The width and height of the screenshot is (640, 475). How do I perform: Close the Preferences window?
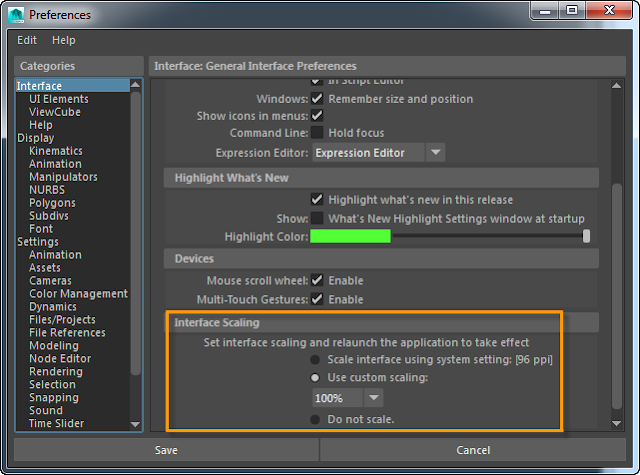coord(609,11)
